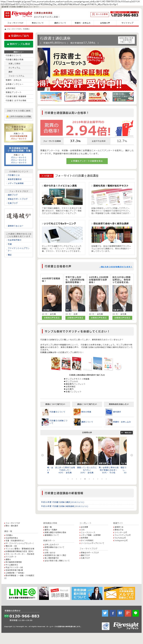Open sidebar link 受験生サポートブログ
Screen dimensions: 143x644
pos(18,199)
